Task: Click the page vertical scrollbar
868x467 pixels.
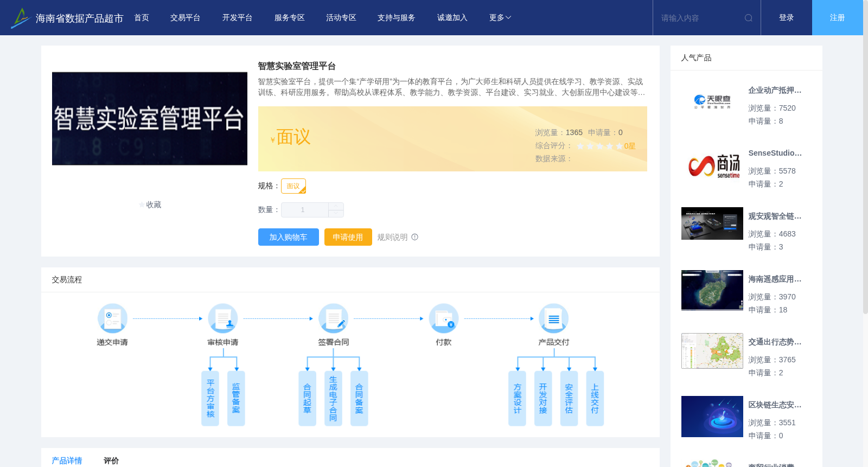Action: (865, 157)
